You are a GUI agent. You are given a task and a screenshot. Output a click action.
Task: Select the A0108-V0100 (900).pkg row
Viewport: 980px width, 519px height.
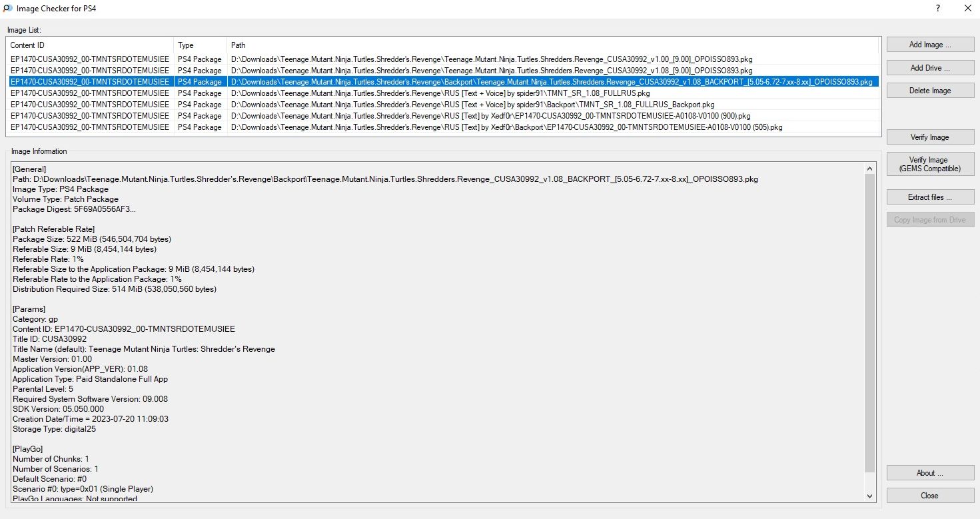pyautogui.click(x=443, y=116)
